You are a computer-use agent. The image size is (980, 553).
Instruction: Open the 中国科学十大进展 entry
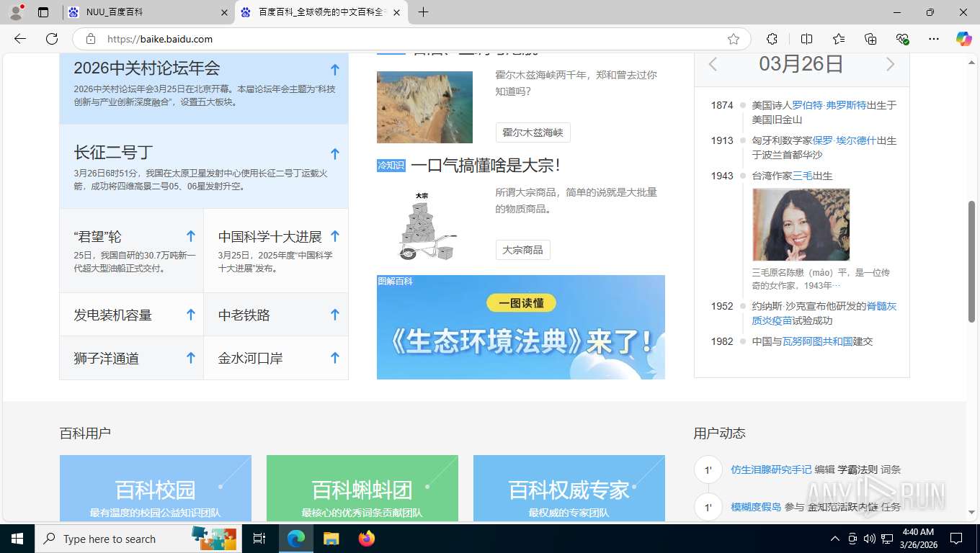pyautogui.click(x=270, y=236)
